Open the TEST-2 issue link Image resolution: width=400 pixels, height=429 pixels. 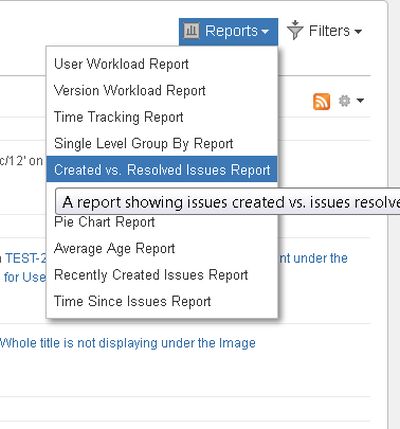[x=26, y=258]
